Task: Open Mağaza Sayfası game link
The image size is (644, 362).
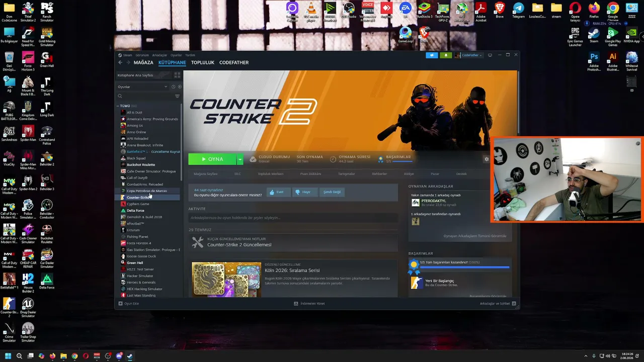Action: click(x=206, y=174)
